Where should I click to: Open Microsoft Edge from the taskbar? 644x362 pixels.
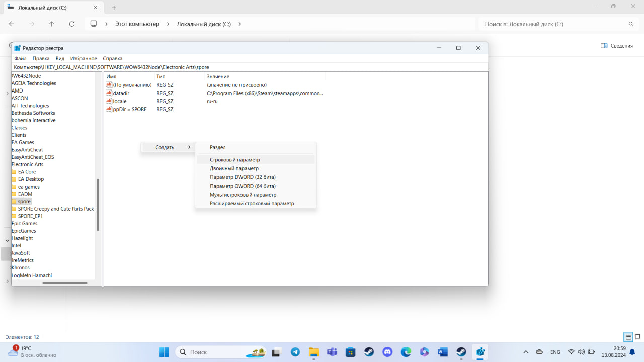pyautogui.click(x=406, y=352)
